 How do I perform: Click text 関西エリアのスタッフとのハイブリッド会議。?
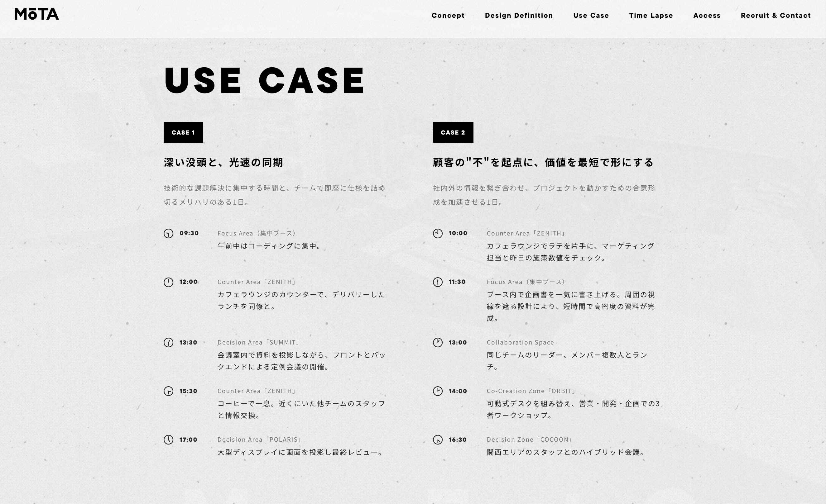pyautogui.click(x=567, y=452)
